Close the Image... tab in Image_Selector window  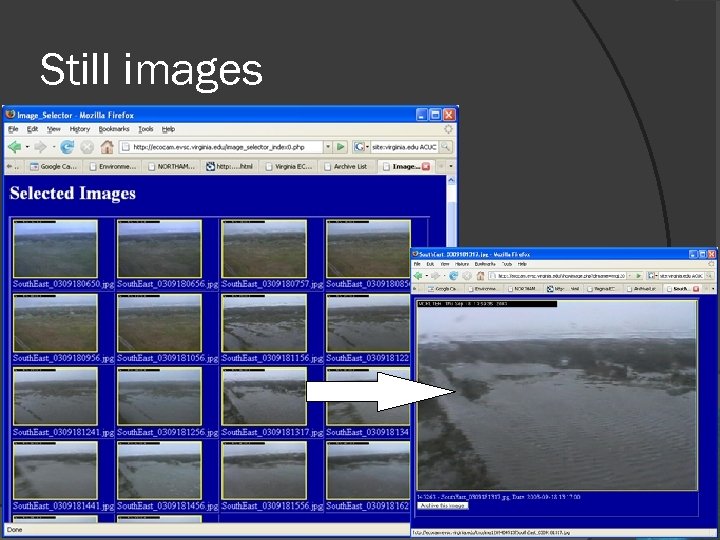coord(426,166)
